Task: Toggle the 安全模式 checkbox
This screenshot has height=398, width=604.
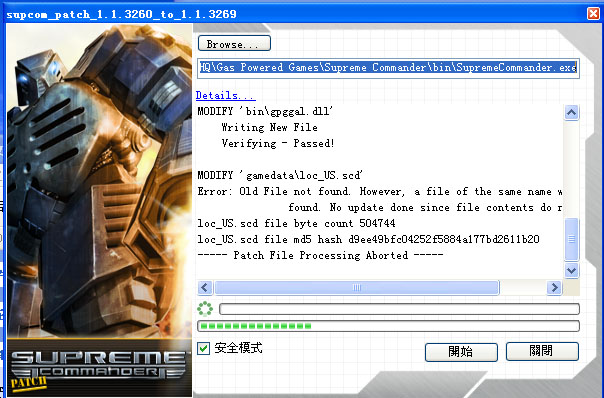Action: (x=203, y=348)
